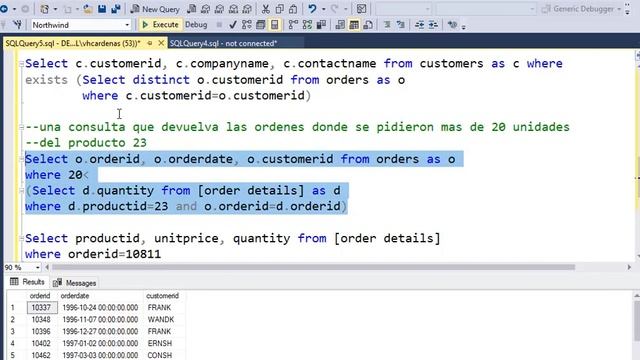Click the Analysis Services XMLA Query icon

click(233, 9)
